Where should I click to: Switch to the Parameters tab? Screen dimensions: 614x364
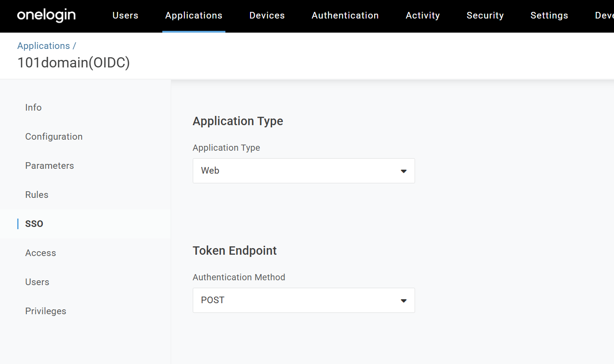(x=49, y=165)
